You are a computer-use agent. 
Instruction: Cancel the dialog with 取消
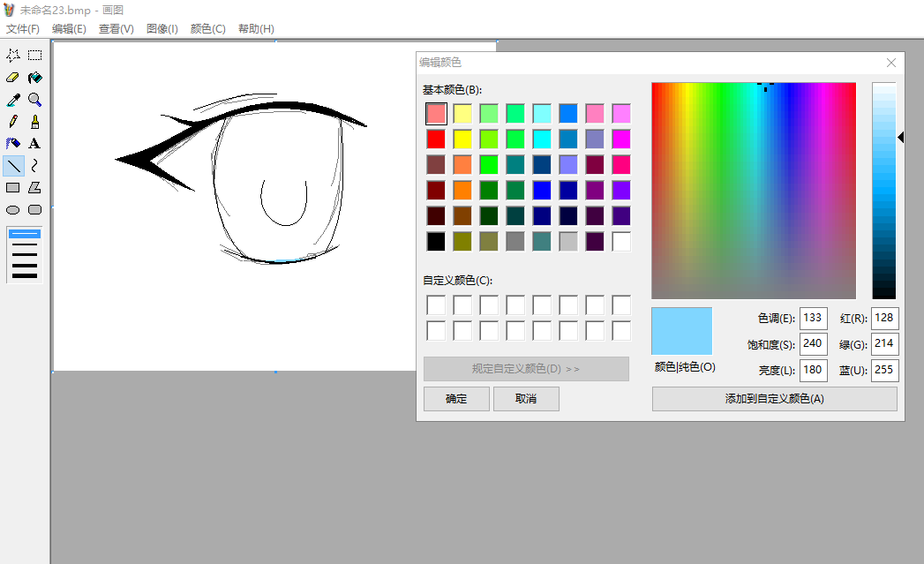526,399
